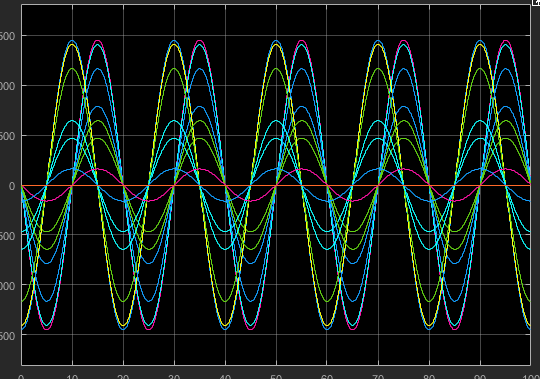Select the x-axis tick label 50
This screenshot has width=540, height=379.
[276, 377]
